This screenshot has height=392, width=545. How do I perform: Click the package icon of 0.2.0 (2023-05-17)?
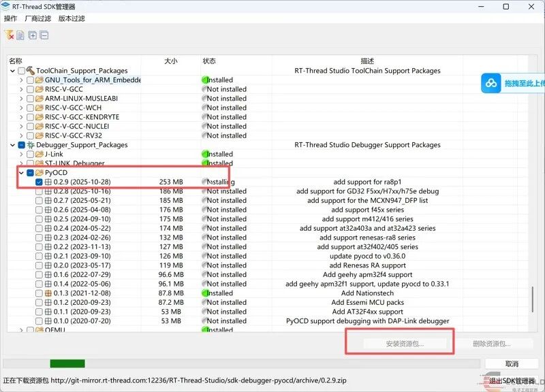click(48, 265)
